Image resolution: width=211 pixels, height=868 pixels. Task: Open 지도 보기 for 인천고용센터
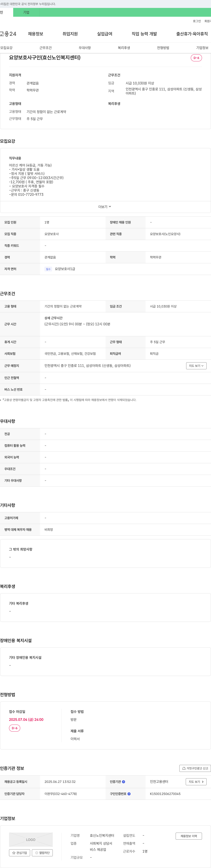coord(196,781)
